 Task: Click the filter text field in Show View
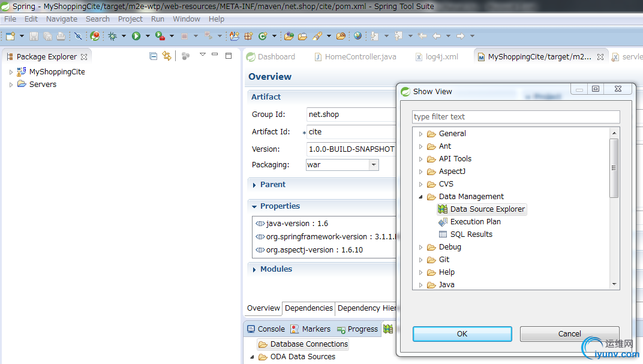pyautogui.click(x=516, y=117)
